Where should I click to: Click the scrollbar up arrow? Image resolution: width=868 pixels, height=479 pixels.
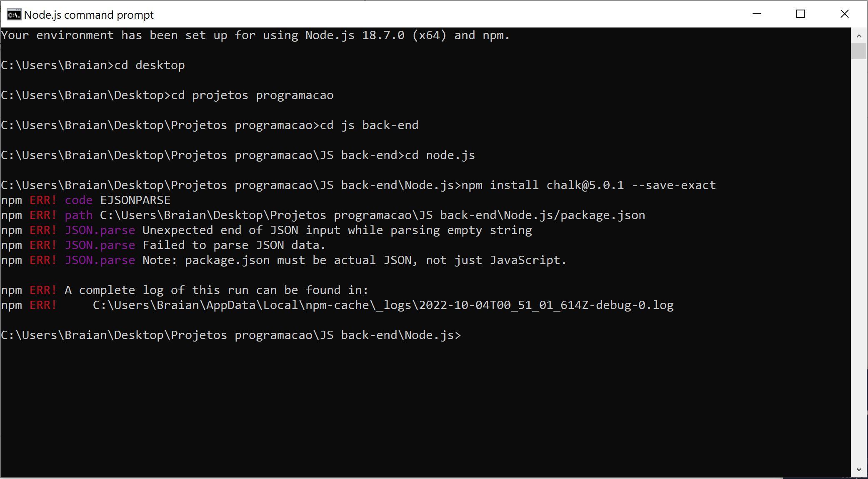[860, 34]
